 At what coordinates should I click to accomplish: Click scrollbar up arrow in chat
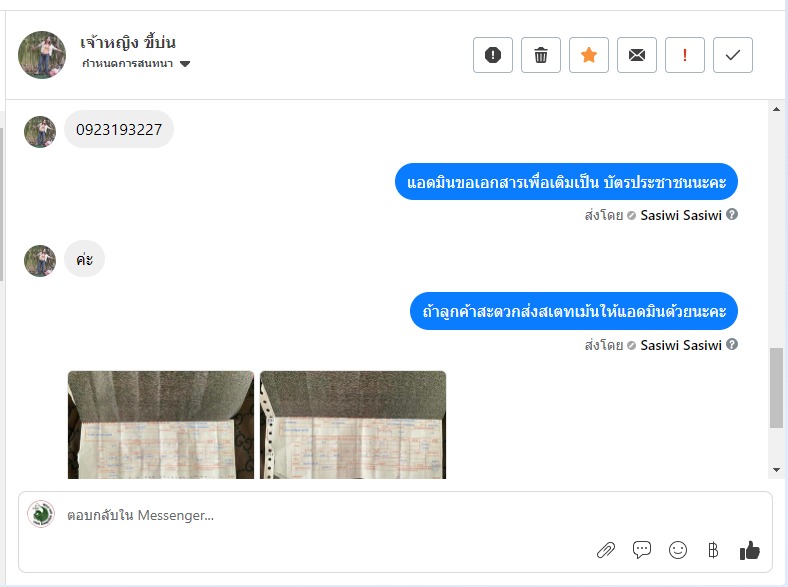776,109
